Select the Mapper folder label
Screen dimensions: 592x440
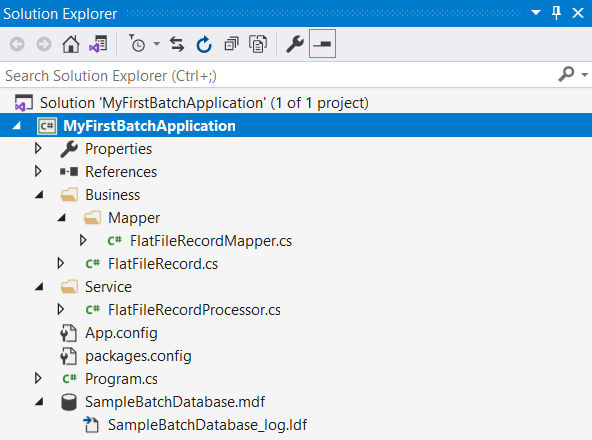pos(134,218)
